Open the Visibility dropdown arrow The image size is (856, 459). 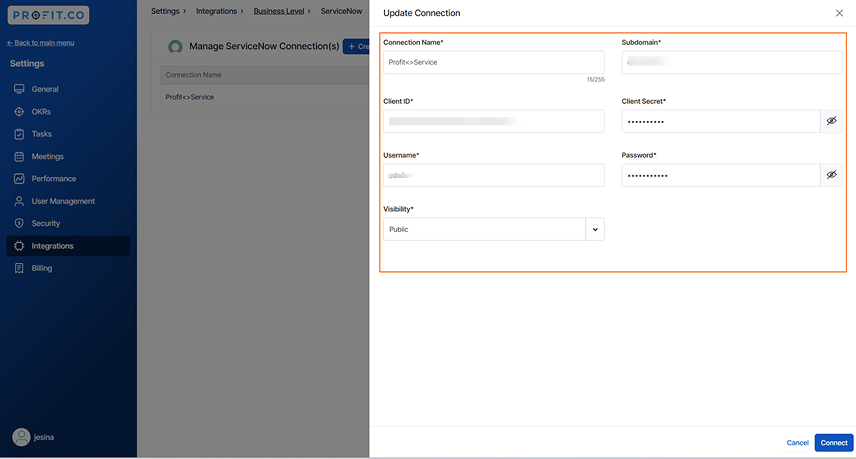pos(595,229)
